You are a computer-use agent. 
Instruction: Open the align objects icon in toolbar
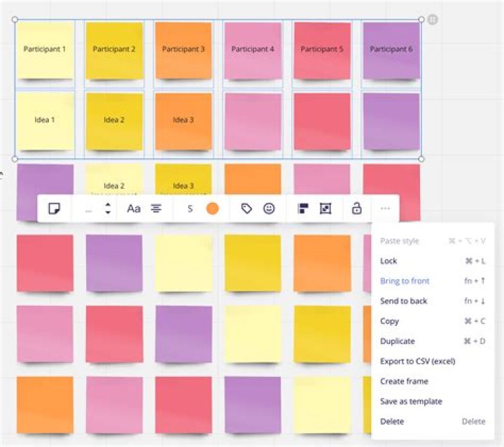coord(303,208)
